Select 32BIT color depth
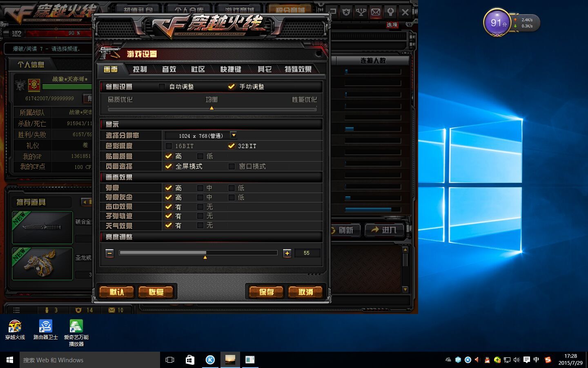This screenshot has width=588, height=368. point(232,146)
